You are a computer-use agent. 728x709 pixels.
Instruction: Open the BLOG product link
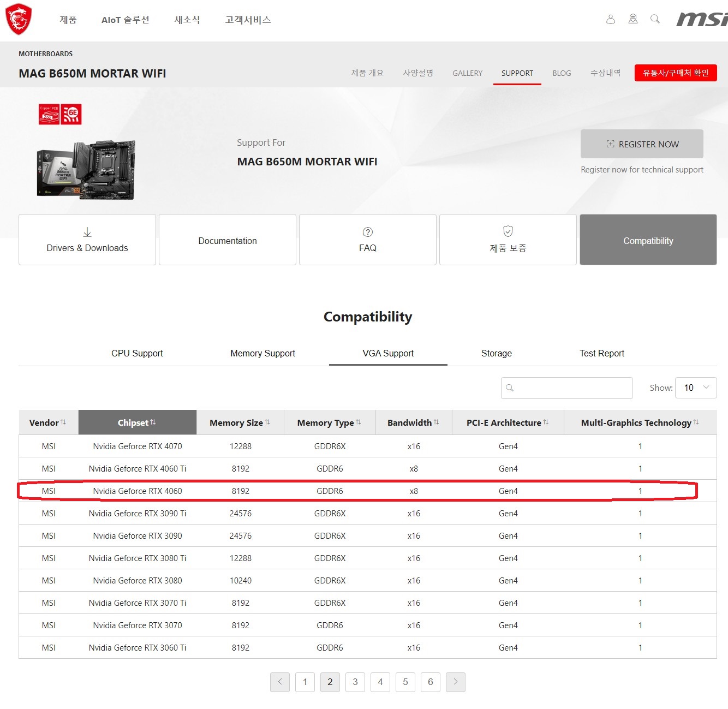coord(562,73)
